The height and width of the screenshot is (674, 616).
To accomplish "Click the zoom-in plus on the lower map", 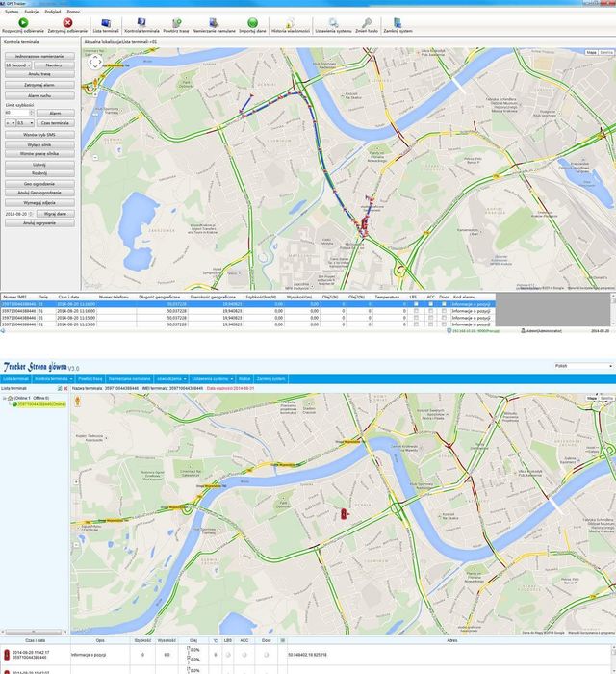I will [76, 482].
